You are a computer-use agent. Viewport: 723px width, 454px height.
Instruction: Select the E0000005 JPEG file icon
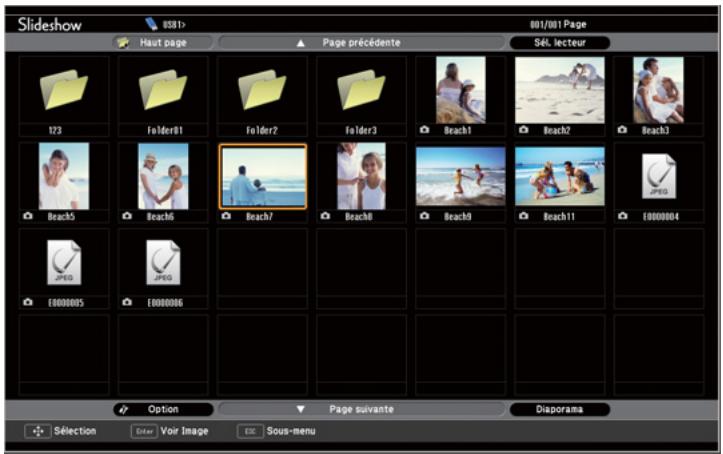coord(64,262)
